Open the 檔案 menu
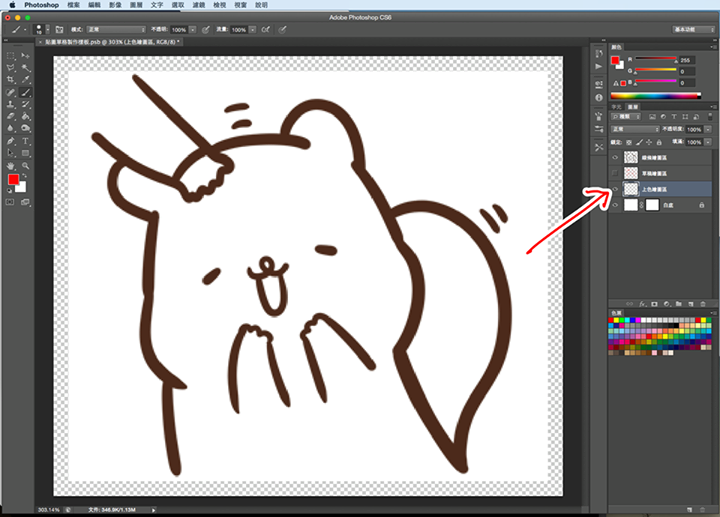The width and height of the screenshot is (720, 517). tap(73, 5)
